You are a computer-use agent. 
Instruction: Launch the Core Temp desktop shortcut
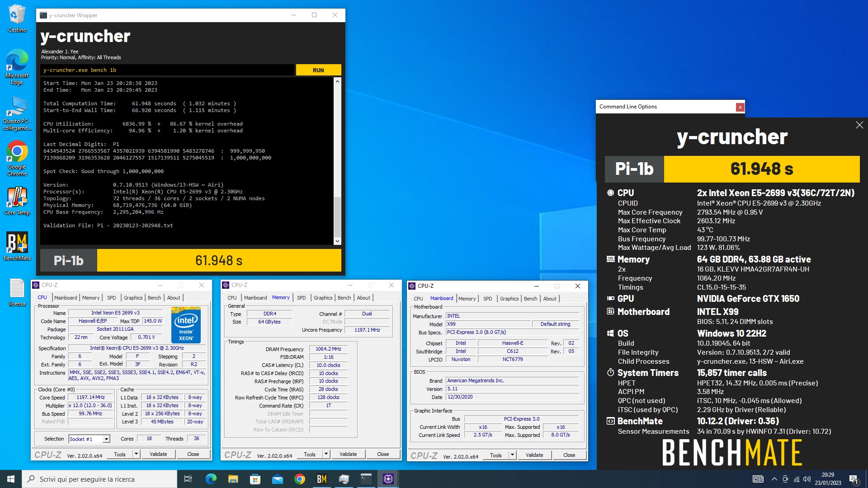(x=17, y=201)
